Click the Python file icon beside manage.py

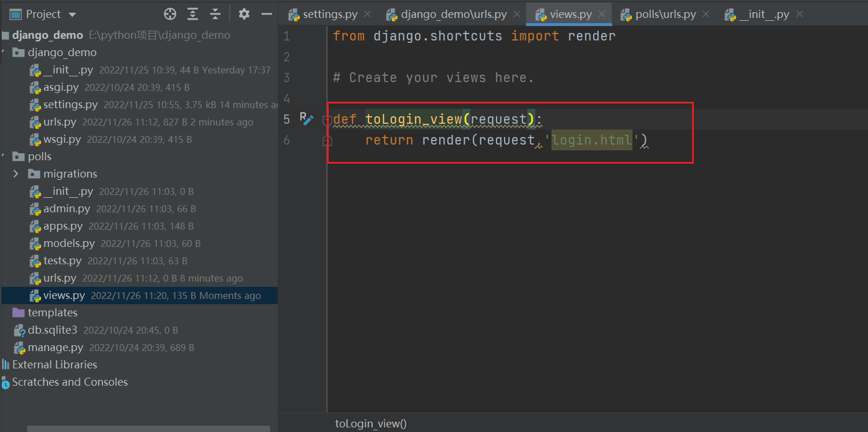19,348
